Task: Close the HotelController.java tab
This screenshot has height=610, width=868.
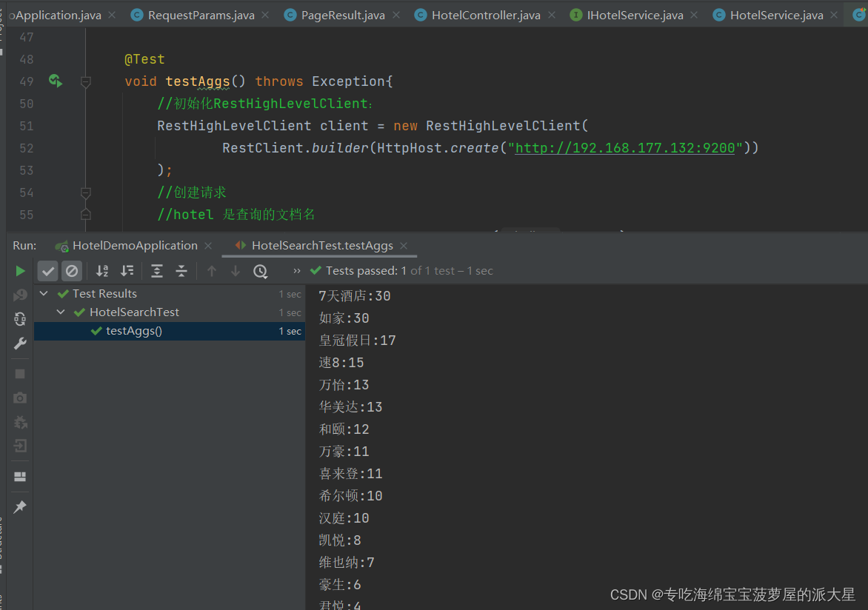Action: click(x=551, y=16)
